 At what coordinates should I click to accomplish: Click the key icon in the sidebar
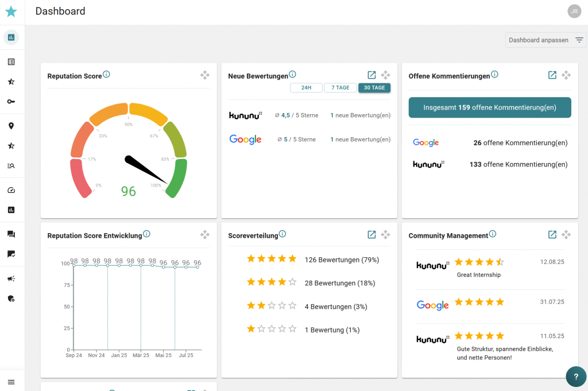click(11, 102)
